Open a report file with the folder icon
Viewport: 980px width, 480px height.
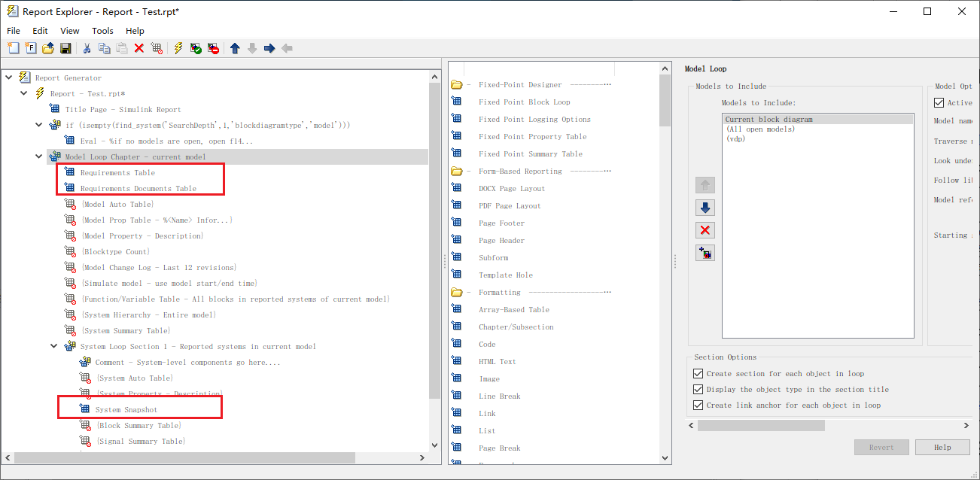(x=47, y=47)
